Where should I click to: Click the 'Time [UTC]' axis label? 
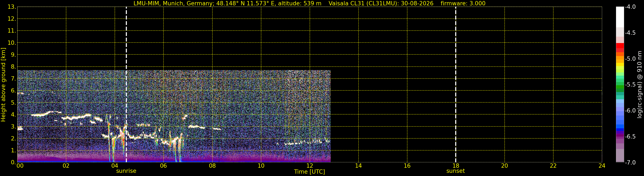pos(310,172)
